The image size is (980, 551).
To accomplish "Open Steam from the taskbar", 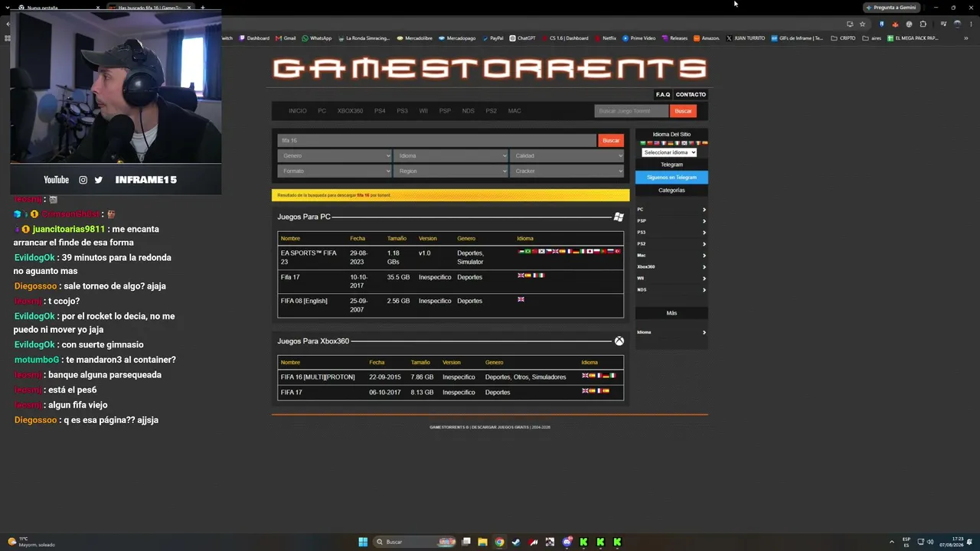I will pos(516,542).
